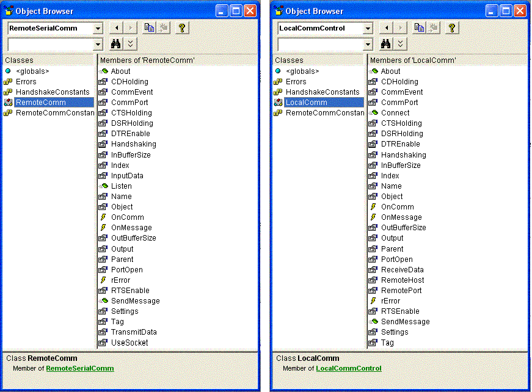Show search results chevron in the RemoteSerialComm window
532x392 pixels.
(x=131, y=44)
